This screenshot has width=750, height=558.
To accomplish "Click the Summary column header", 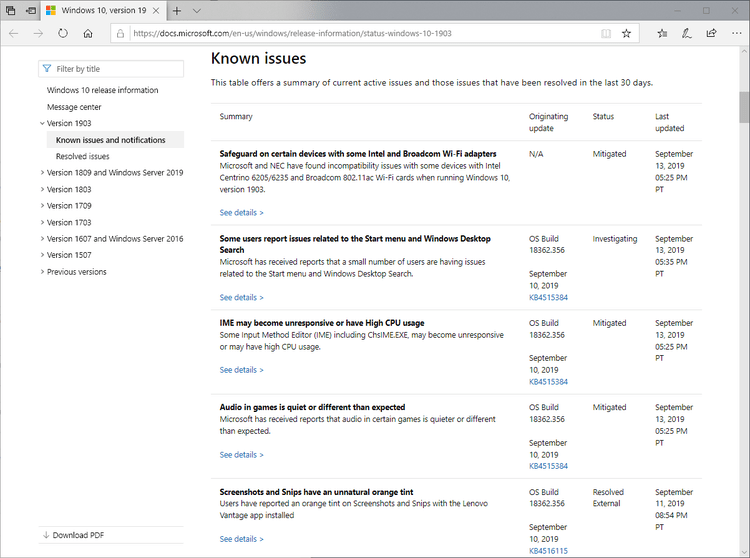I will coord(236,117).
